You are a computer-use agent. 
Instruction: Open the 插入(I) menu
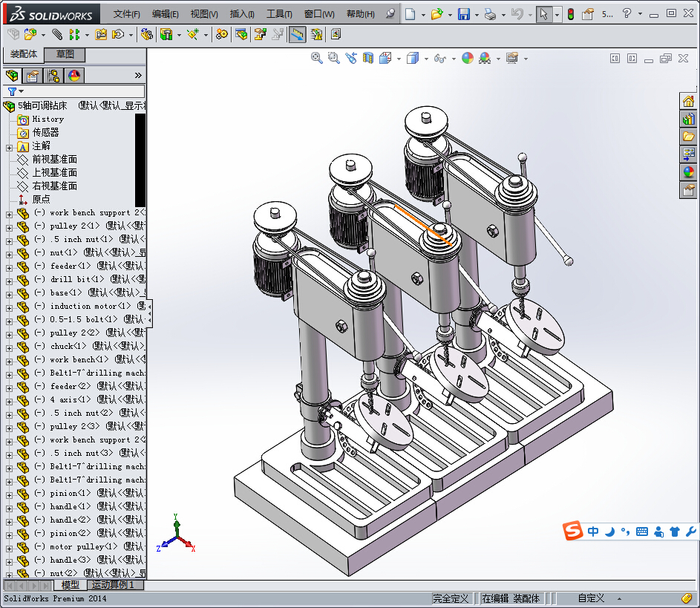pyautogui.click(x=242, y=14)
